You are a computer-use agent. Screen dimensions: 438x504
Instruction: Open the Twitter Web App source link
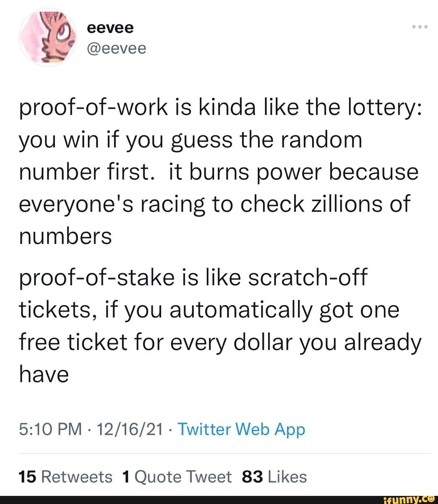pos(241,429)
